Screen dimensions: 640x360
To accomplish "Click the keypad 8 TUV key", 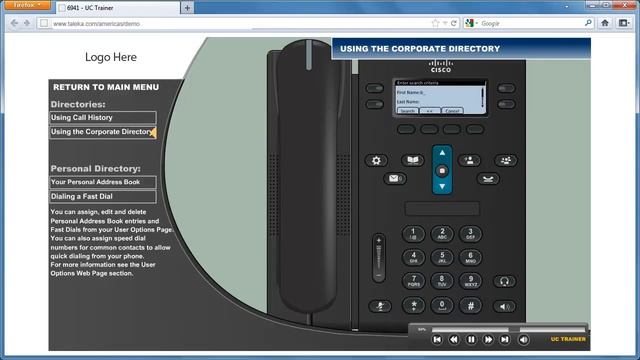I will point(442,281).
